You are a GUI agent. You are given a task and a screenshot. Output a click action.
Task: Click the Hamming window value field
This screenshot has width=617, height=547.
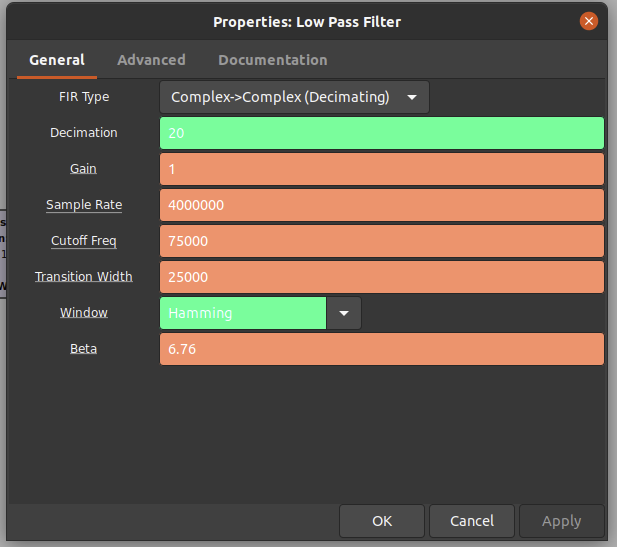click(243, 313)
